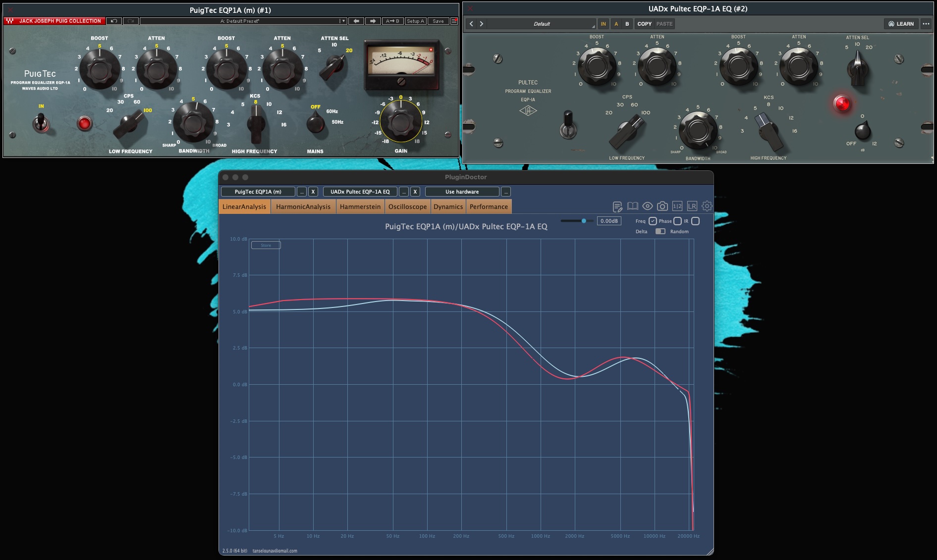Click the PuigTec MAINS selector knob
Screen dimensions: 937x560
(315, 122)
